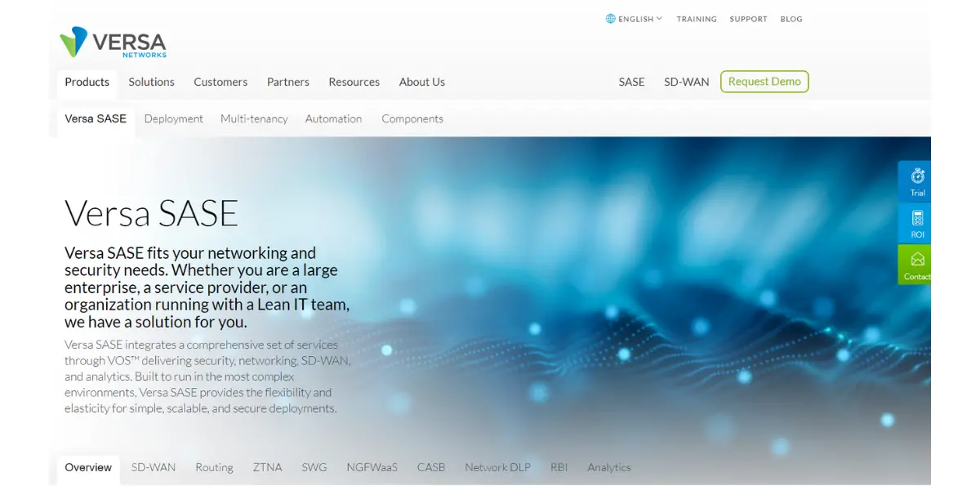Open the Solutions menu
This screenshot has height=490, width=980.
coord(152,82)
